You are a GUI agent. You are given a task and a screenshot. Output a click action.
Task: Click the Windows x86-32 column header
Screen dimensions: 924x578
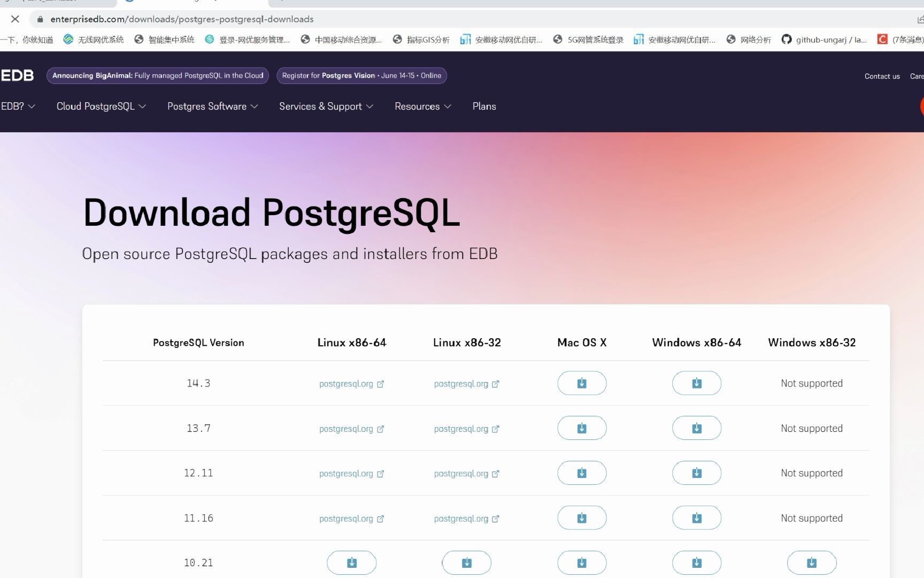coord(812,343)
